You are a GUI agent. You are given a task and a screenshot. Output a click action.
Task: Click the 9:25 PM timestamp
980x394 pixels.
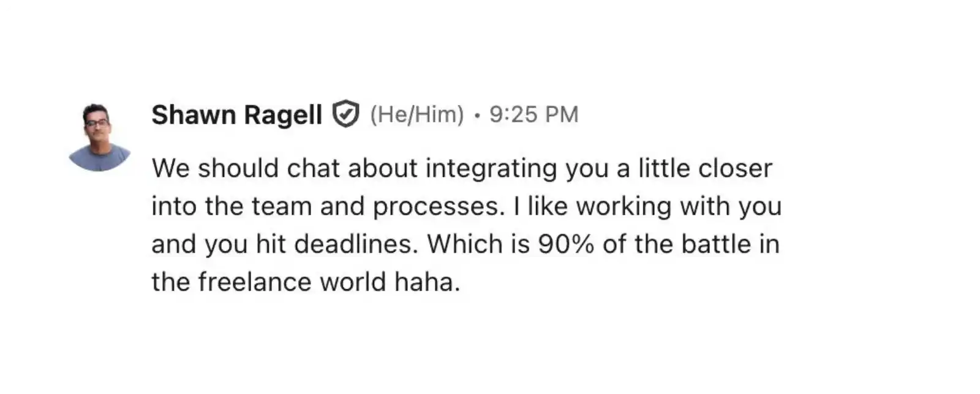tap(533, 114)
